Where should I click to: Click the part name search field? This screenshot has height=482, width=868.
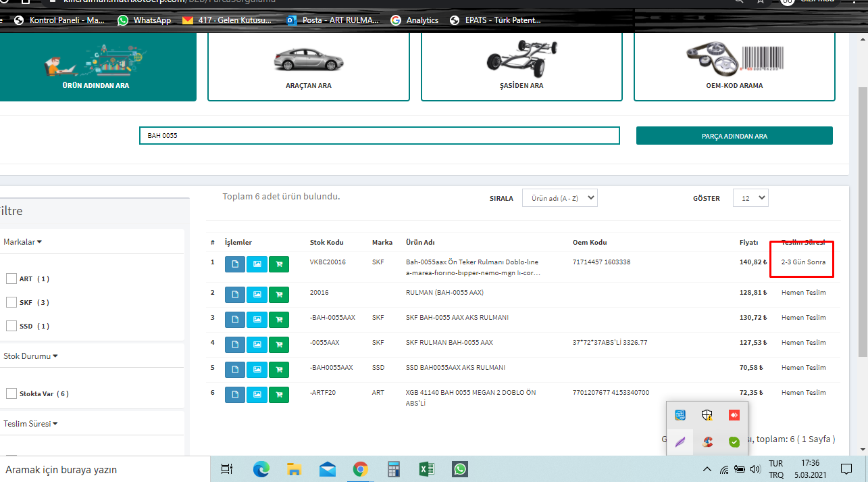[378, 136]
